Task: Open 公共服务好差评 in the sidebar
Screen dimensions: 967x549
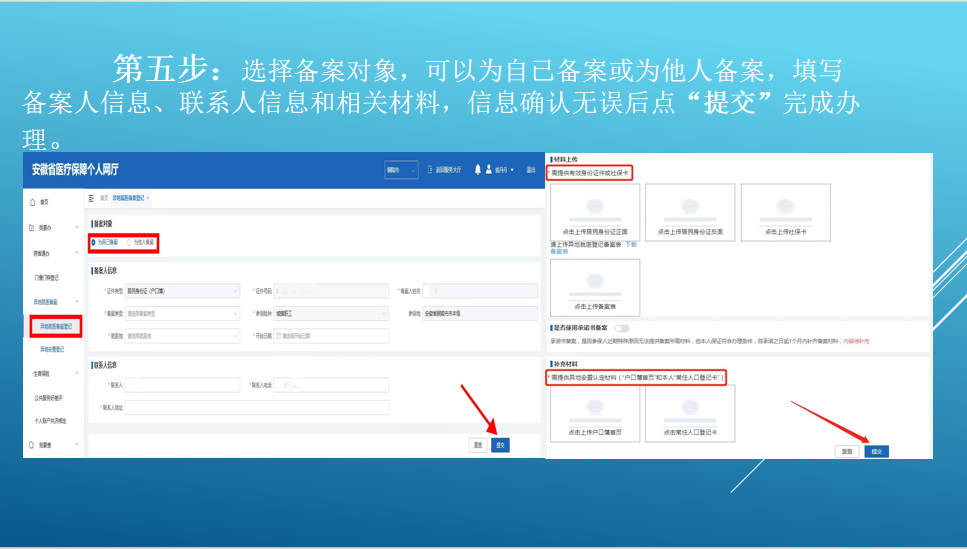Action: tap(48, 398)
